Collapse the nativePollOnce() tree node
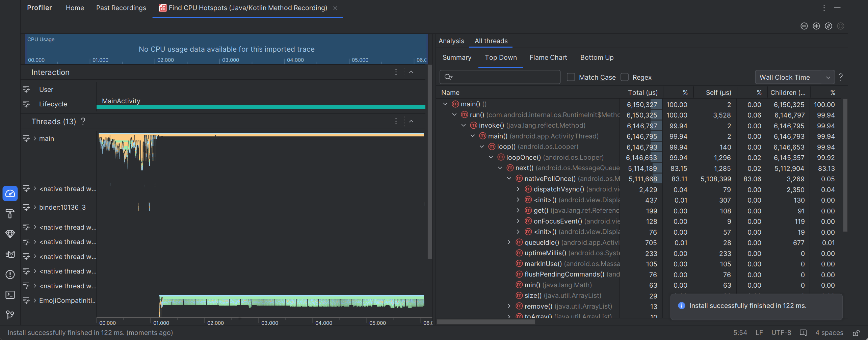Viewport: 868px width, 340px height. pos(509,179)
